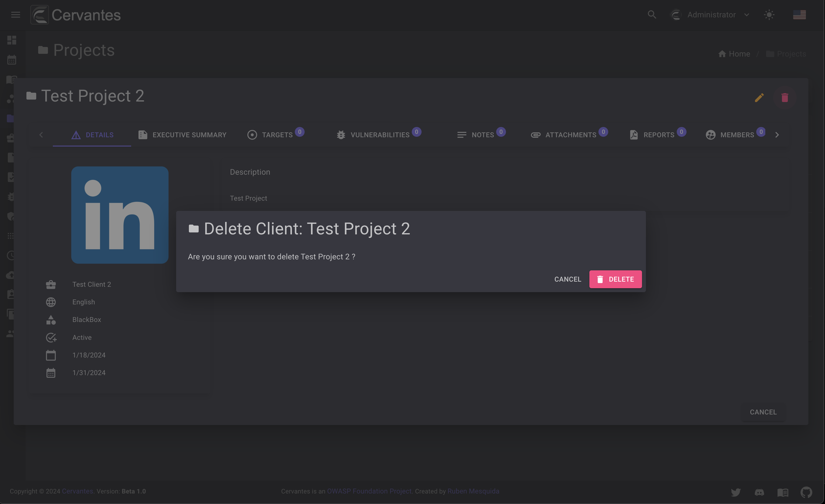Open the Executive Summary tab
Viewport: 825px width, 504px height.
pyautogui.click(x=182, y=135)
